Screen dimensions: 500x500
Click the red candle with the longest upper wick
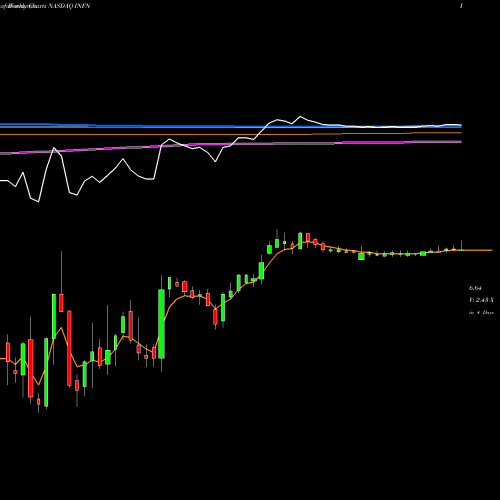pos(61,303)
